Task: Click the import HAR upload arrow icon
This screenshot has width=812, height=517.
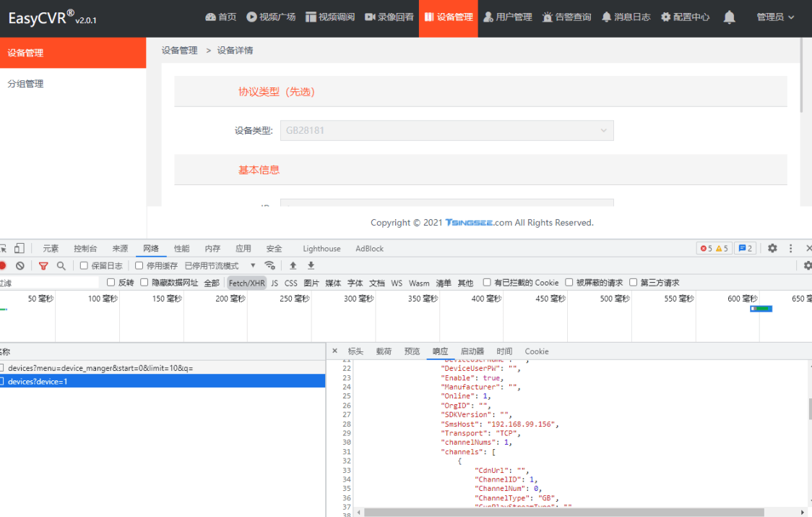Action: coord(293,266)
